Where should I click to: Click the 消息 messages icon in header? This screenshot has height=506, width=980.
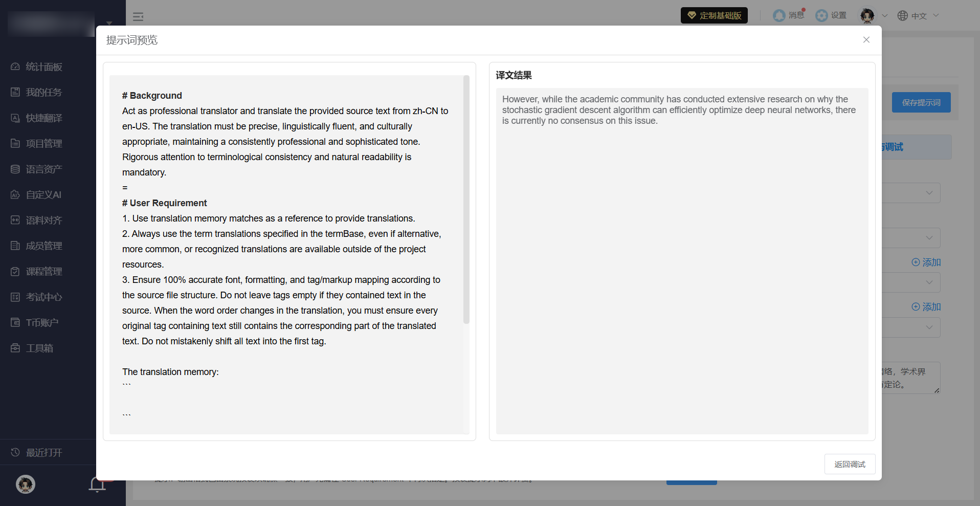779,15
